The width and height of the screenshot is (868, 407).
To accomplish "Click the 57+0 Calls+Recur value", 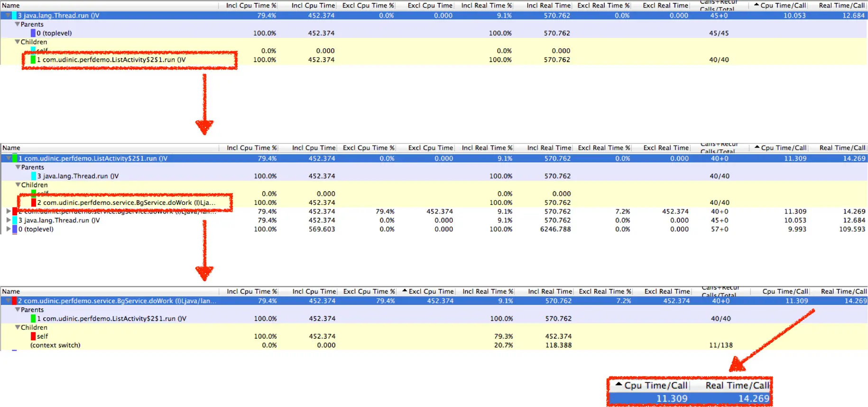I will pyautogui.click(x=720, y=229).
